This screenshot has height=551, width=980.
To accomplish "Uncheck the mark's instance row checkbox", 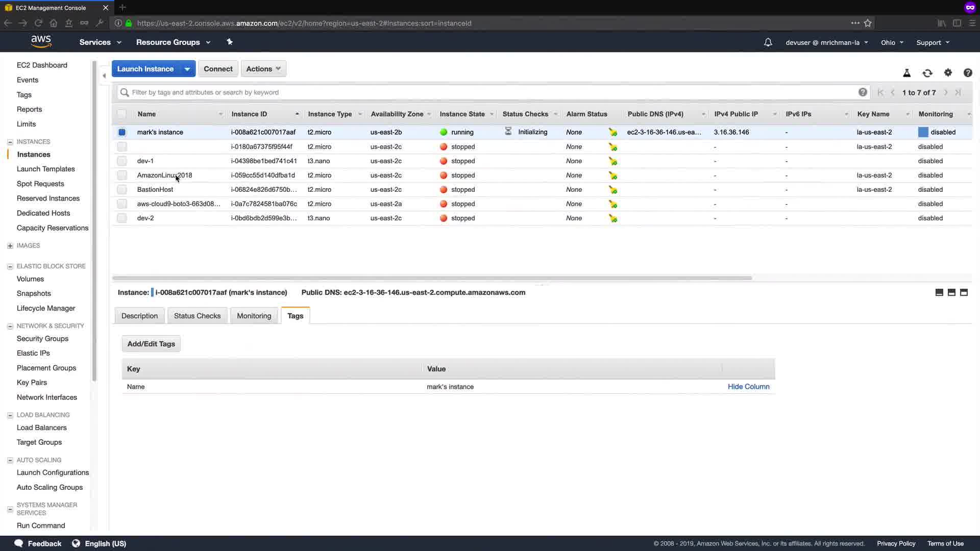I will [122, 132].
